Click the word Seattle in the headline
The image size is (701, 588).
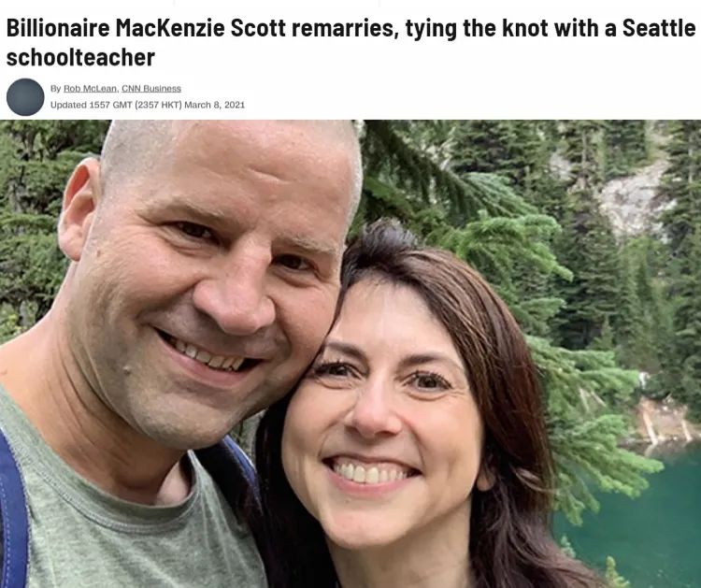point(659,28)
